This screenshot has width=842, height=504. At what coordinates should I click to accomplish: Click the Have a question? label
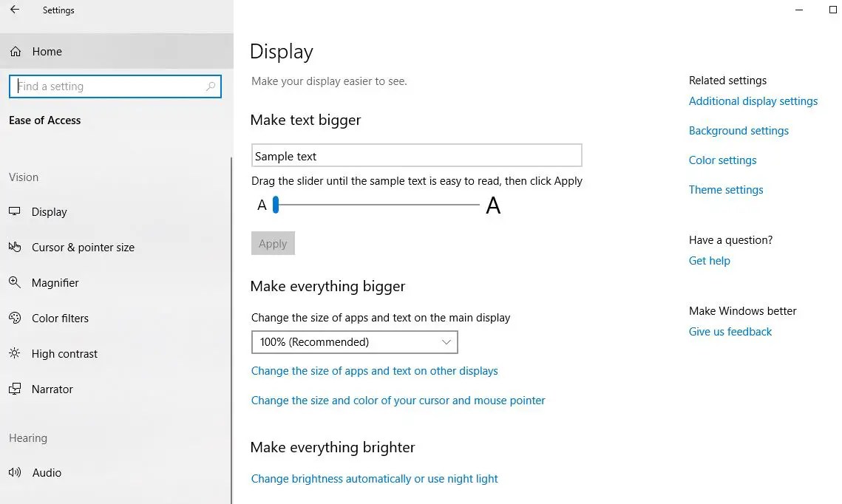(x=730, y=240)
